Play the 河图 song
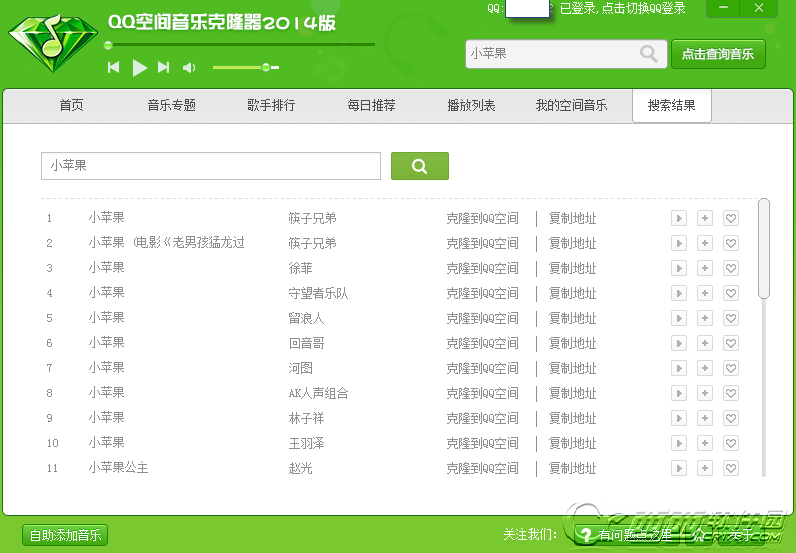This screenshot has height=553, width=796. 679,368
